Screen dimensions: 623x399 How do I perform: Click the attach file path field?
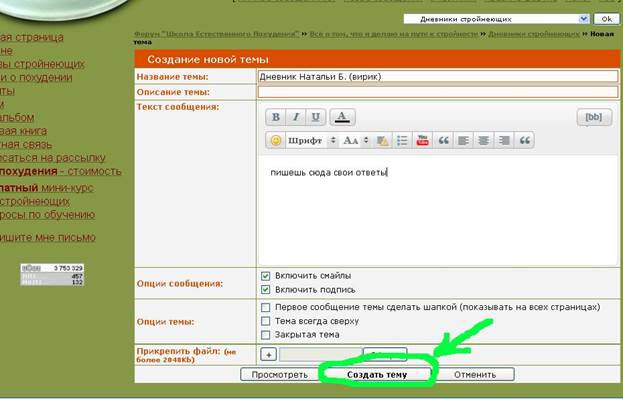[x=320, y=354]
